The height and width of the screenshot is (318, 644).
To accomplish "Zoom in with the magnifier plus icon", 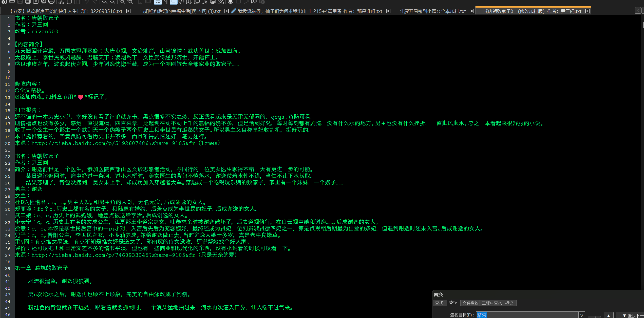I will (x=122, y=2).
